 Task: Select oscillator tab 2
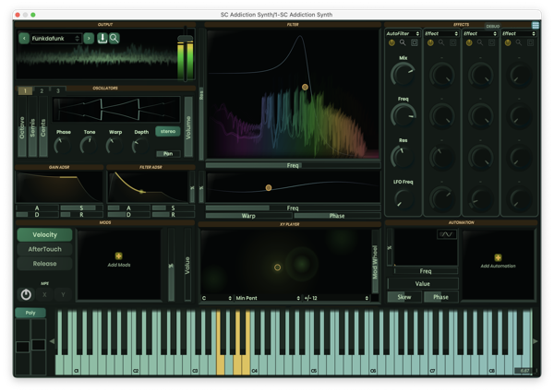click(x=42, y=91)
